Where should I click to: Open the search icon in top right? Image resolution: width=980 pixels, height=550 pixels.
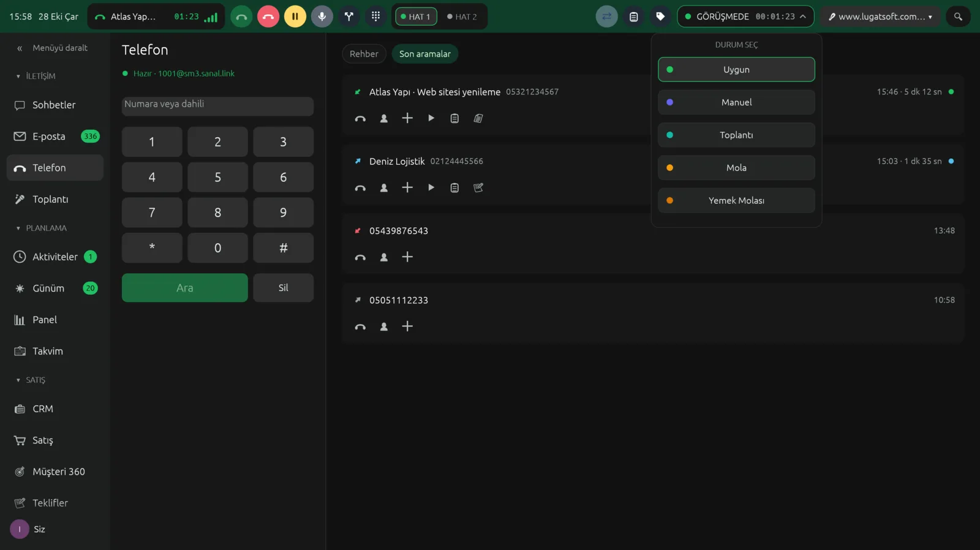coord(958,17)
